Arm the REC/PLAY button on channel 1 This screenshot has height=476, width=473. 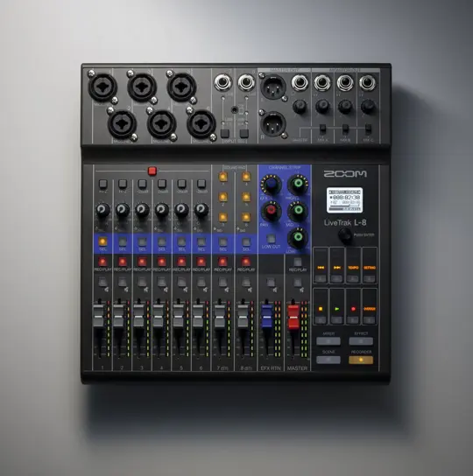(102, 262)
